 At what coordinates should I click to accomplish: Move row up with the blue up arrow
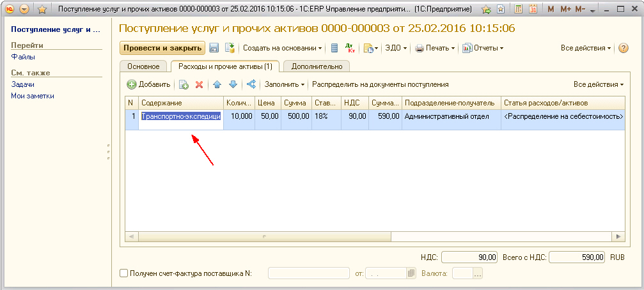pos(217,84)
